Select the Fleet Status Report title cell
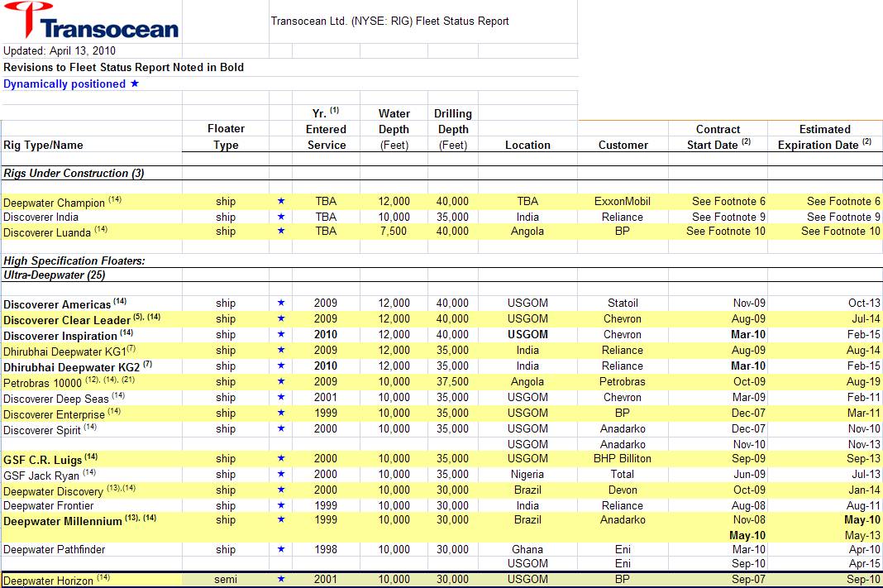This screenshot has width=883, height=588. pos(389,22)
